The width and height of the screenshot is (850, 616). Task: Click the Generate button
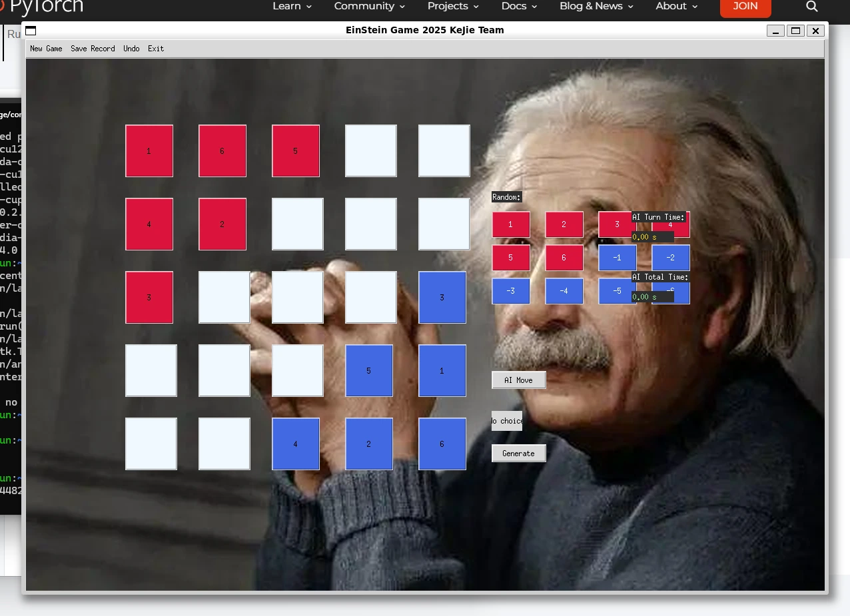coord(518,454)
